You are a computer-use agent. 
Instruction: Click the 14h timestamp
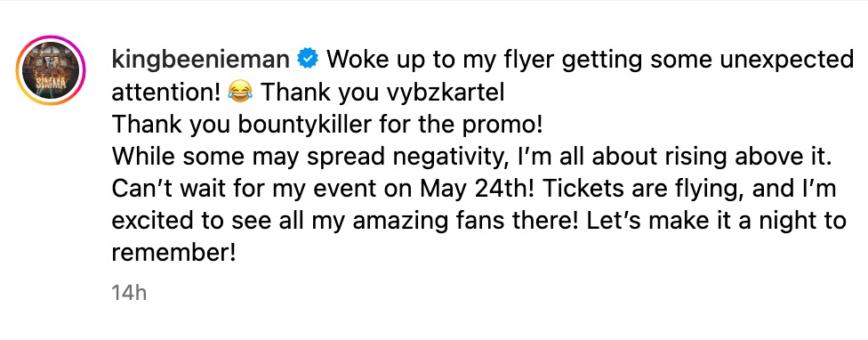tap(129, 292)
